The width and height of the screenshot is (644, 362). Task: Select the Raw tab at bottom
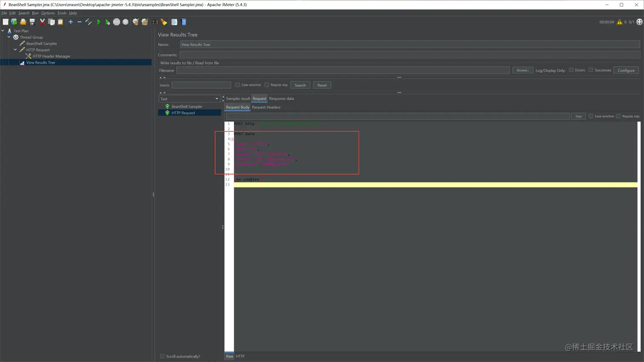point(230,356)
